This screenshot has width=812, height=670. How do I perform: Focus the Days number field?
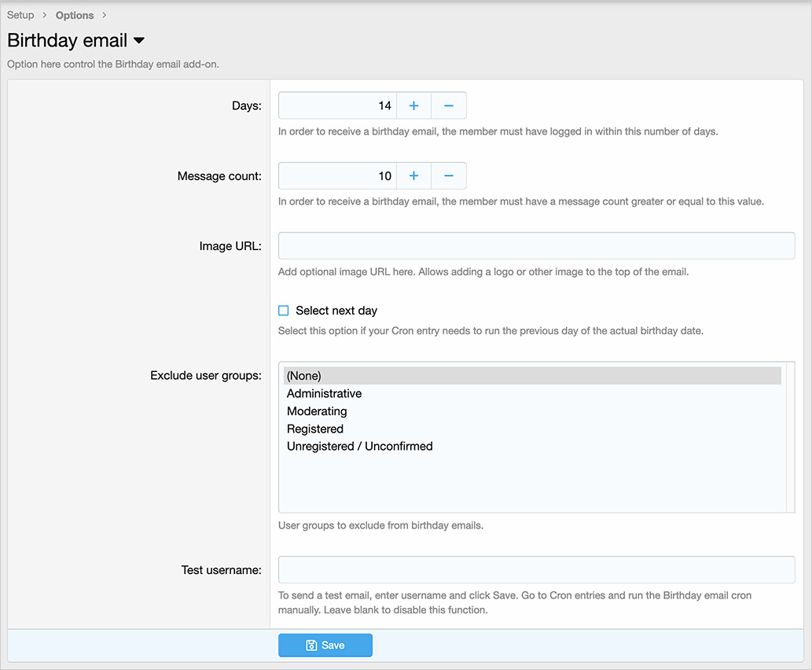(x=337, y=105)
